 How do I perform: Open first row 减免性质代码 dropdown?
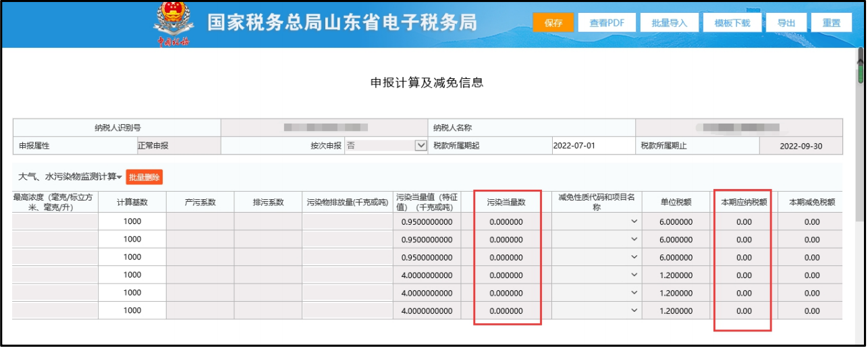coord(634,221)
